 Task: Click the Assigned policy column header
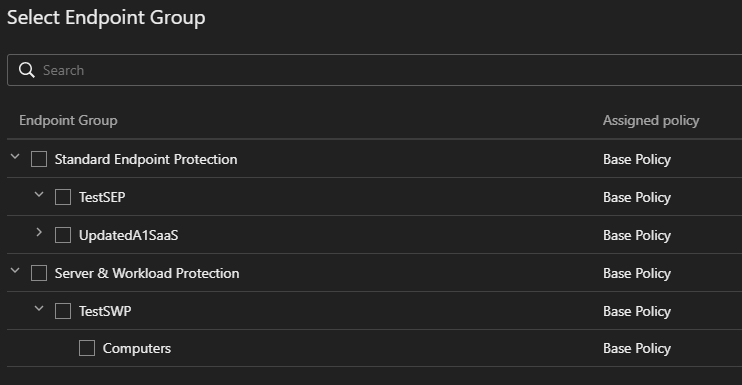[x=651, y=121]
